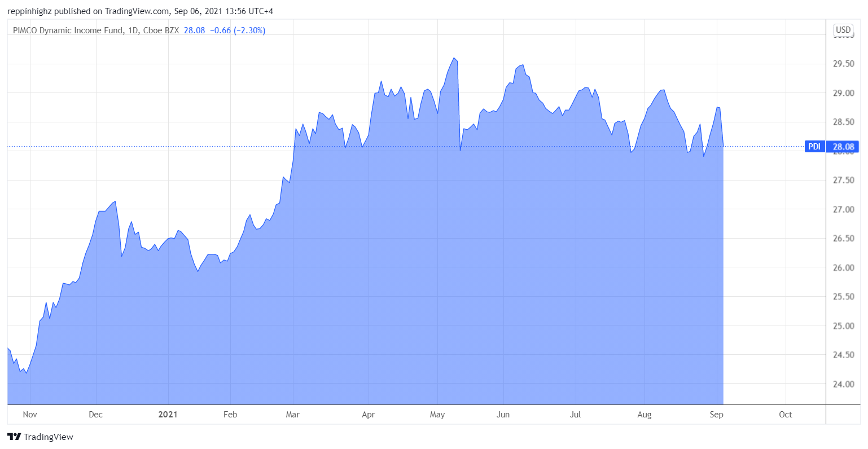This screenshot has height=449, width=868.
Task: Click the TradingView wordmark text
Action: [49, 437]
